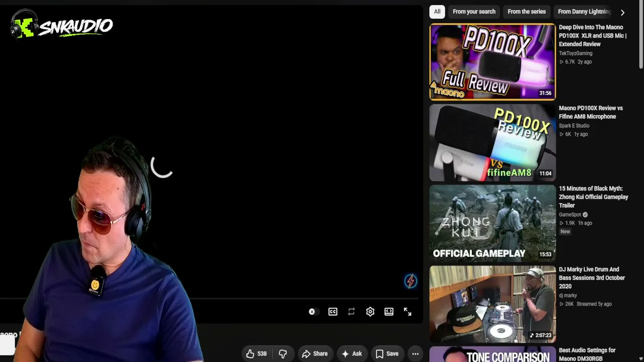Open the PD100X vs fifineAM8 thumbnail
644x362 pixels.
click(493, 142)
